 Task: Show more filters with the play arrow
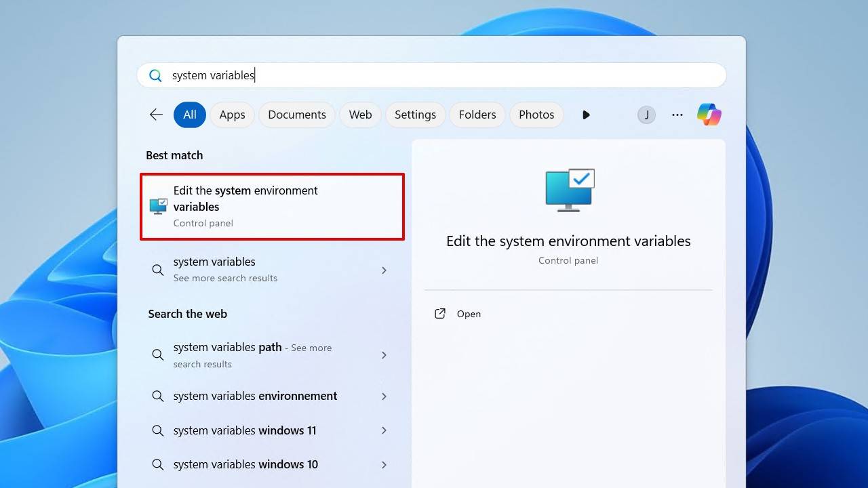pyautogui.click(x=586, y=115)
